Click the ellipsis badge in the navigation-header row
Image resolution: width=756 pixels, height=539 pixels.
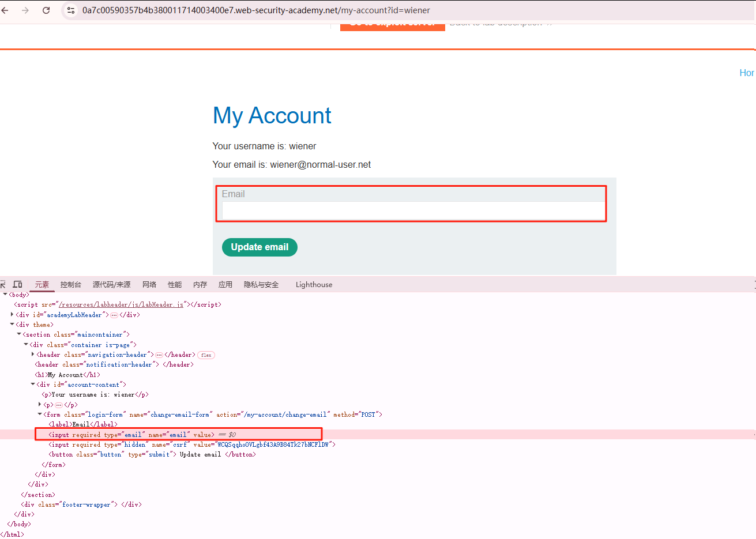[159, 355]
